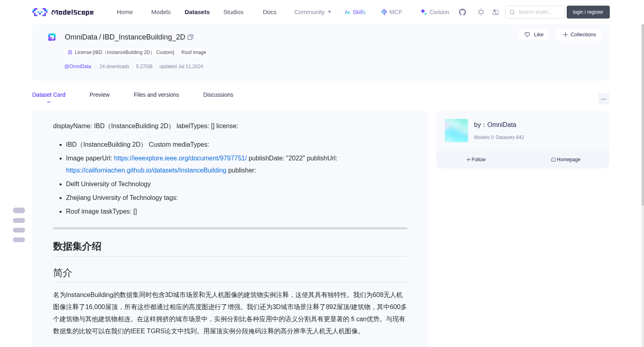
Task: Click the search magnifier icon
Action: tap(512, 12)
